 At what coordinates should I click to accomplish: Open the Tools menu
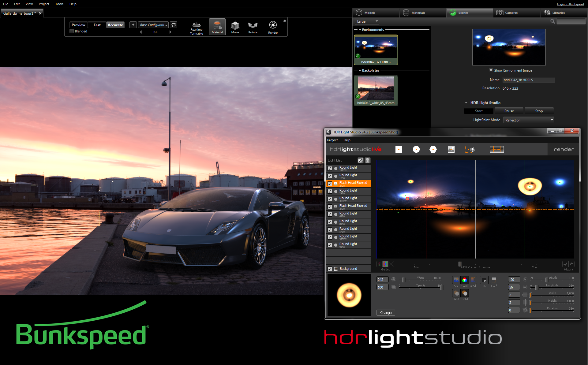59,4
